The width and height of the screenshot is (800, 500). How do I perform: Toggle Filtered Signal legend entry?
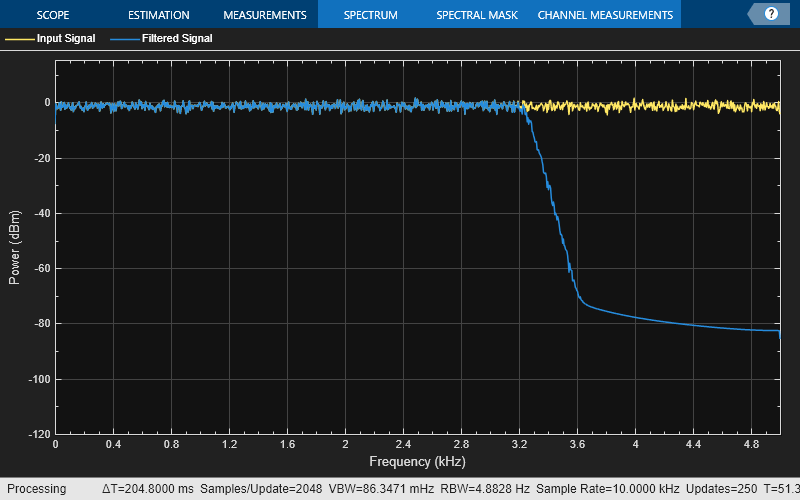click(x=177, y=39)
